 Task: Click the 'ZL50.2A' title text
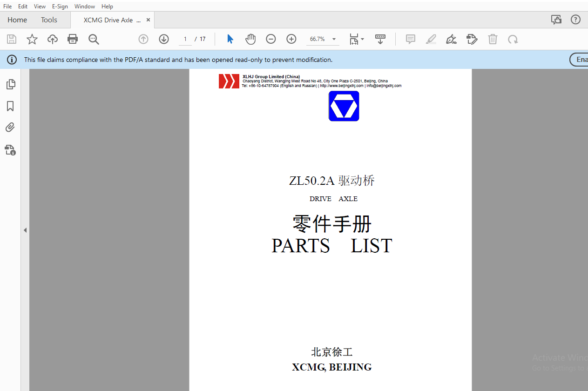point(312,181)
